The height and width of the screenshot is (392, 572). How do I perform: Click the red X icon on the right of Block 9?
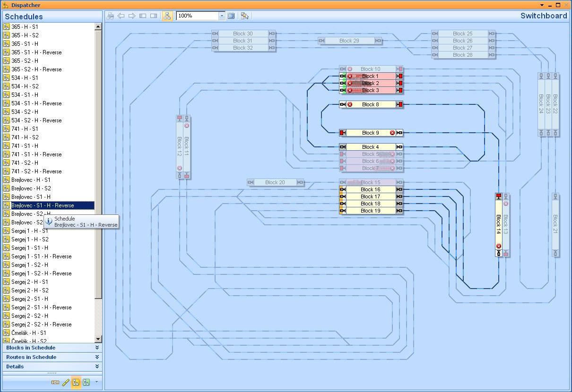click(392, 133)
